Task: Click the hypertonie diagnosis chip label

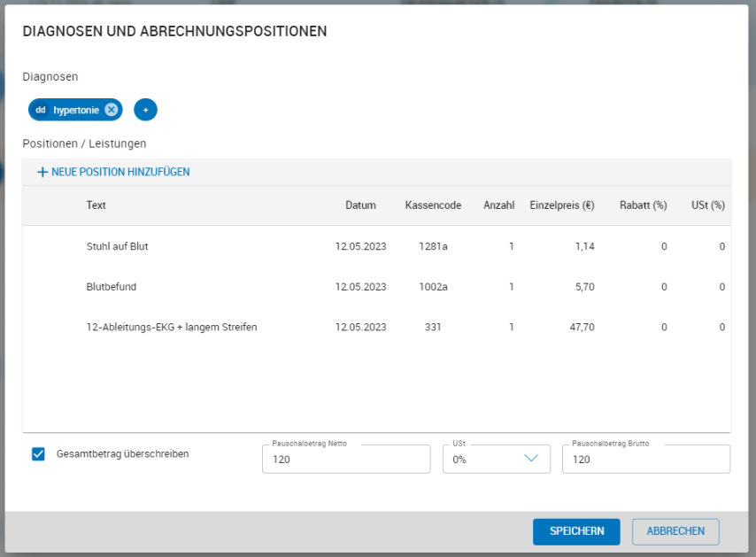Action: 75,110
